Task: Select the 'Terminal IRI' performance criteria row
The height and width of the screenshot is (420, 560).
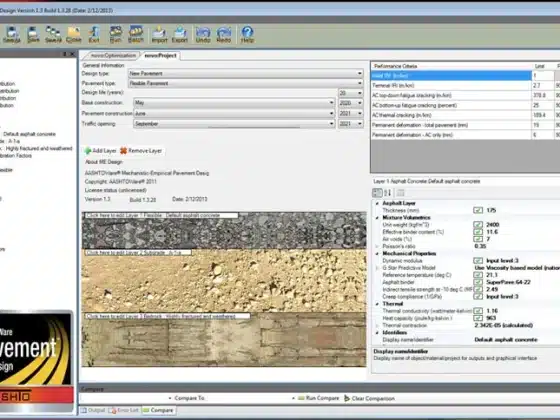Action: (465, 86)
